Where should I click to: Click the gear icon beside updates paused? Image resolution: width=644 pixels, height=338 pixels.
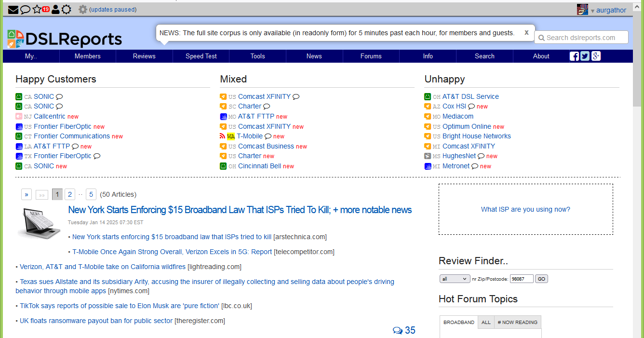coord(83,9)
